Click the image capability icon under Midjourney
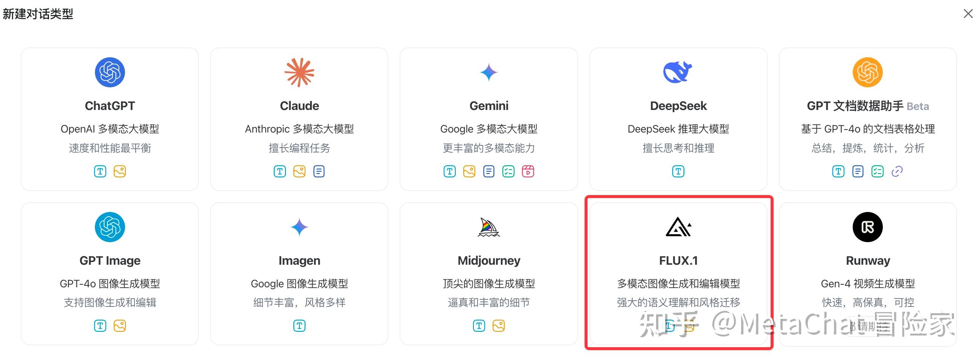This screenshot has height=363, width=980. coord(499,326)
